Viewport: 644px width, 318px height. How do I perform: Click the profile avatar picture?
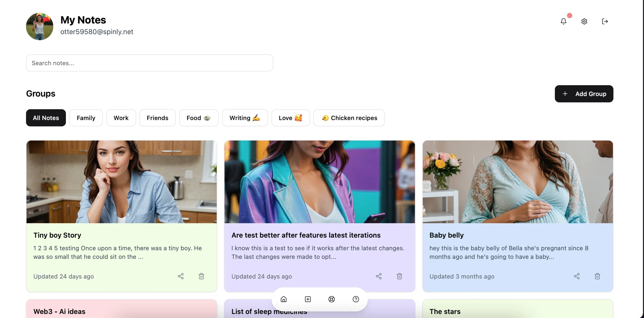tap(40, 27)
